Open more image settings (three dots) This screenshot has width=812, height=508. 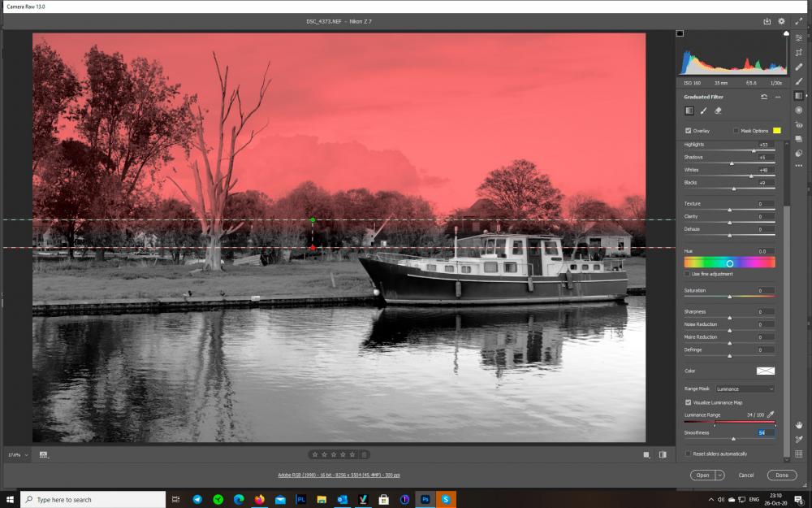coord(798,166)
